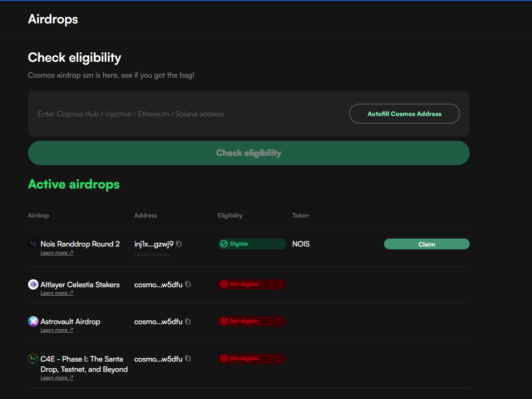The image size is (532, 399).
Task: Click the C4E logo icon
Action: [33, 359]
